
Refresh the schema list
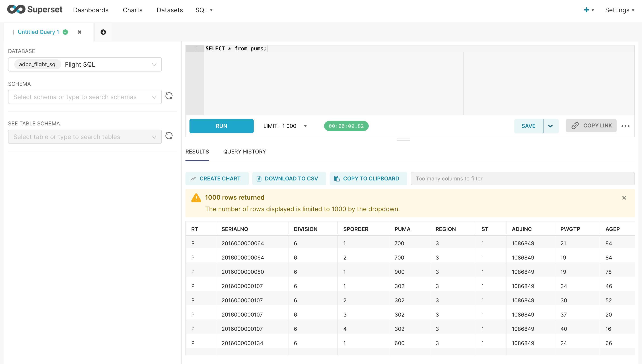tap(169, 96)
